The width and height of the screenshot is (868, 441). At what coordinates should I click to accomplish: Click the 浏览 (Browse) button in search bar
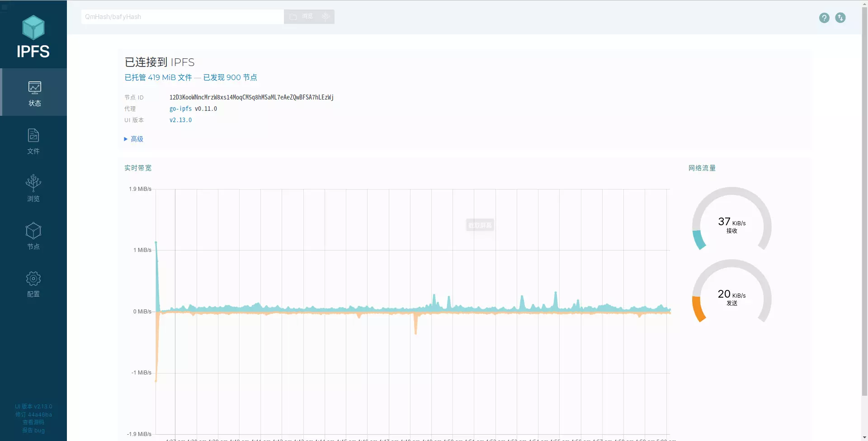302,17
